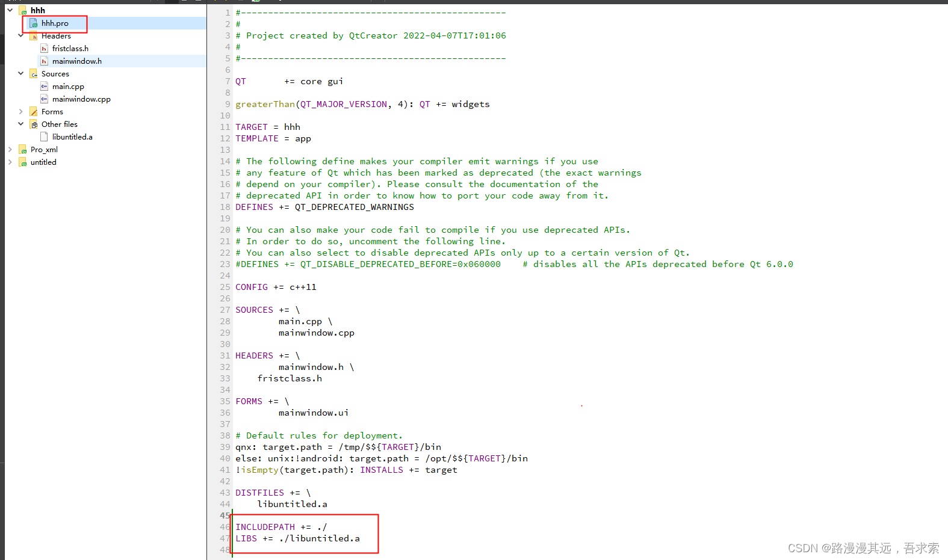Select the Pro_xml project label
The image size is (948, 560).
44,149
